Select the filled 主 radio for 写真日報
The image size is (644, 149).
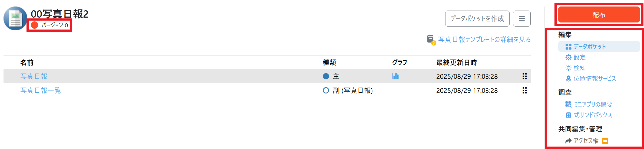pyautogui.click(x=326, y=76)
